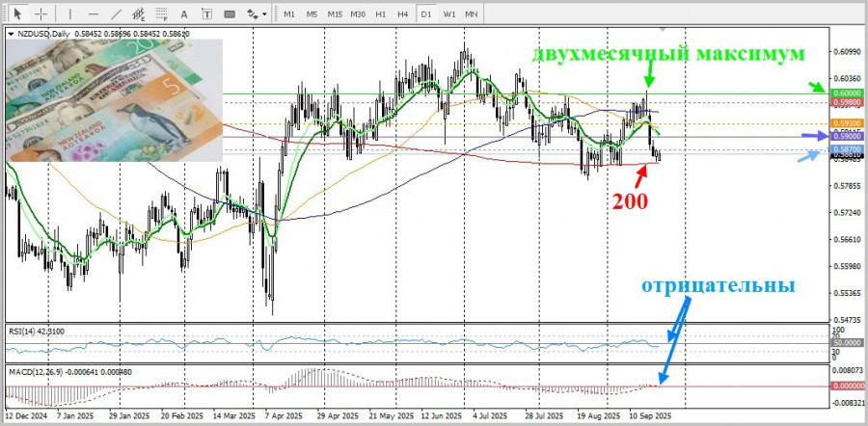Select the M15 timeframe button

pyautogui.click(x=335, y=13)
